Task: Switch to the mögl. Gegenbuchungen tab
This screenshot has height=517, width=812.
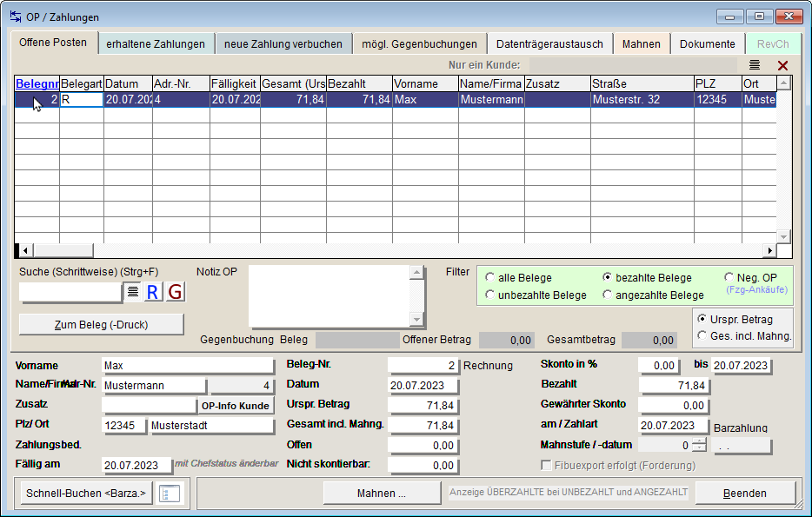Action: click(419, 44)
